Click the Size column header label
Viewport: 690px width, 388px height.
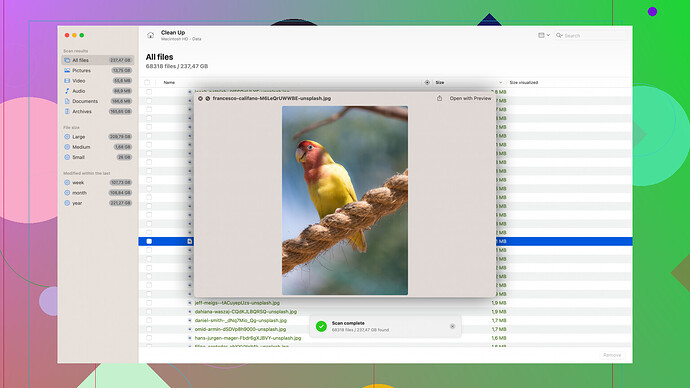tap(440, 82)
